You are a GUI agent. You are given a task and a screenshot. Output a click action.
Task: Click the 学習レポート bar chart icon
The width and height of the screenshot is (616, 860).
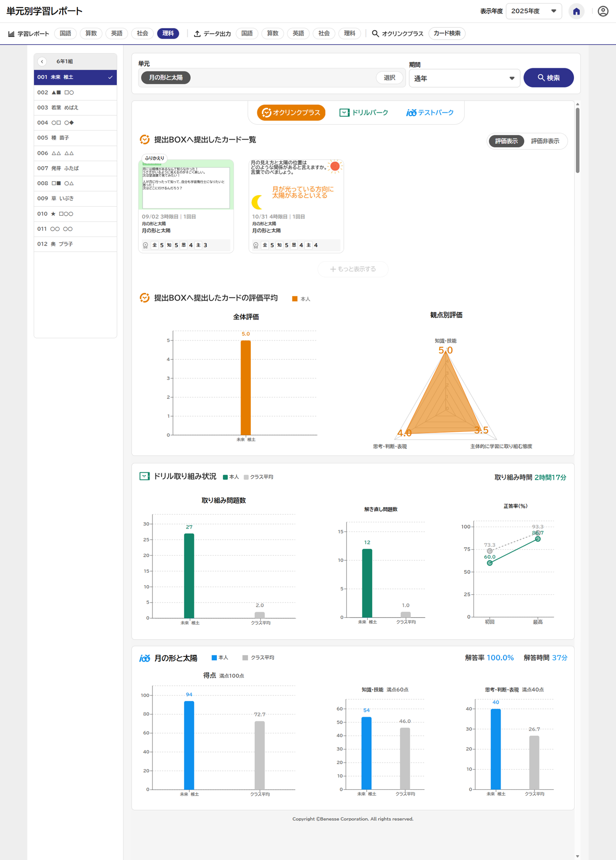(x=11, y=34)
